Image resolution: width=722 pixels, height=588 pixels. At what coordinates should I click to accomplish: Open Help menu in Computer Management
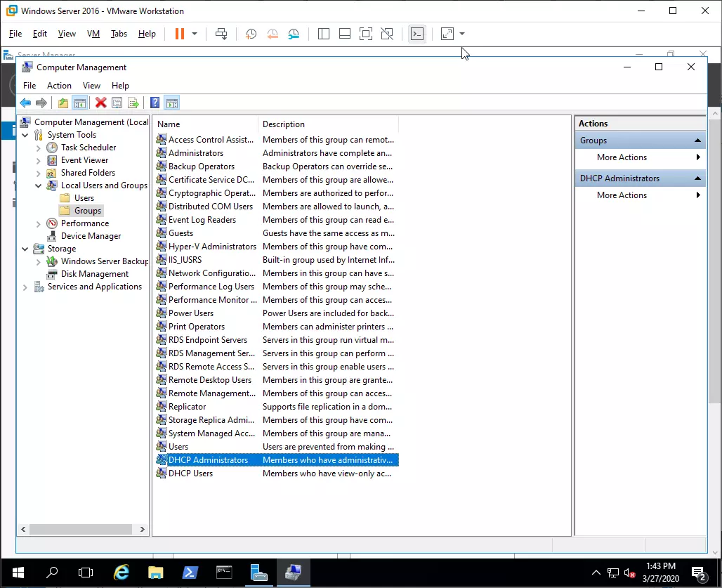[x=120, y=86]
